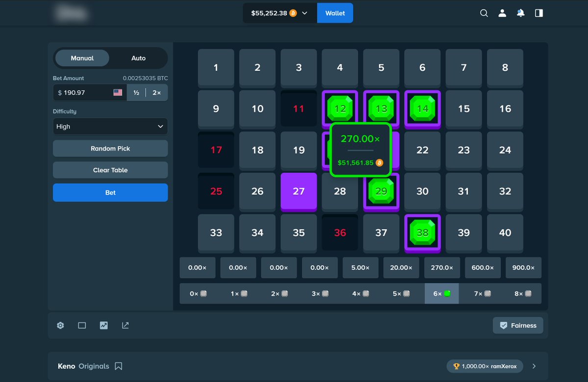This screenshot has width=588, height=382.
Task: Select red number tile 17
Action: coord(216,150)
